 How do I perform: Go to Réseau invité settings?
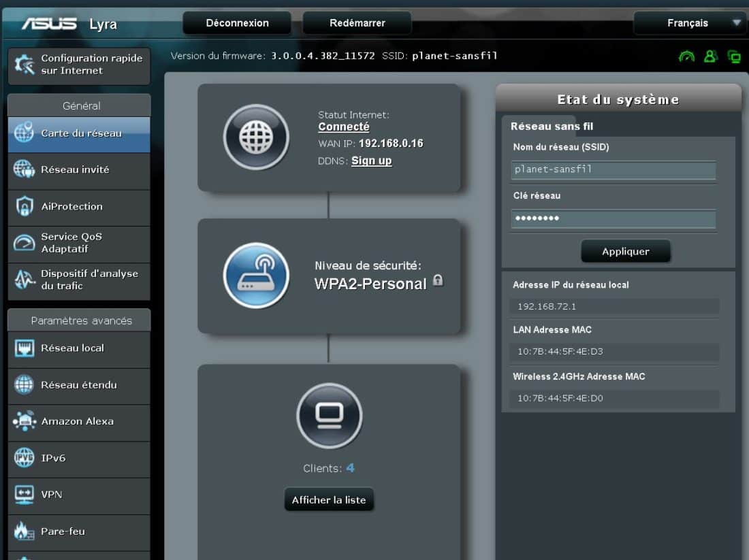point(79,169)
